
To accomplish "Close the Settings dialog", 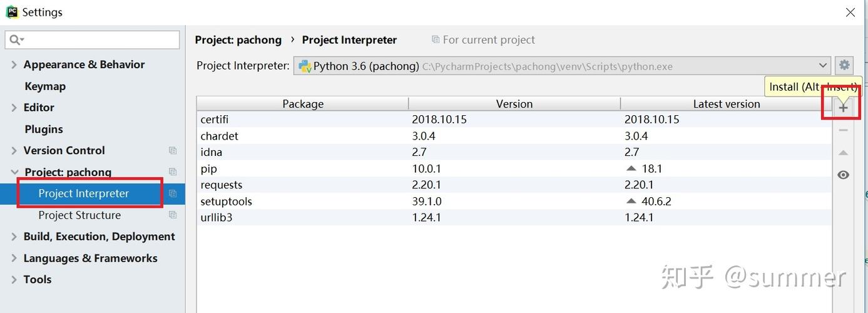I will [850, 12].
